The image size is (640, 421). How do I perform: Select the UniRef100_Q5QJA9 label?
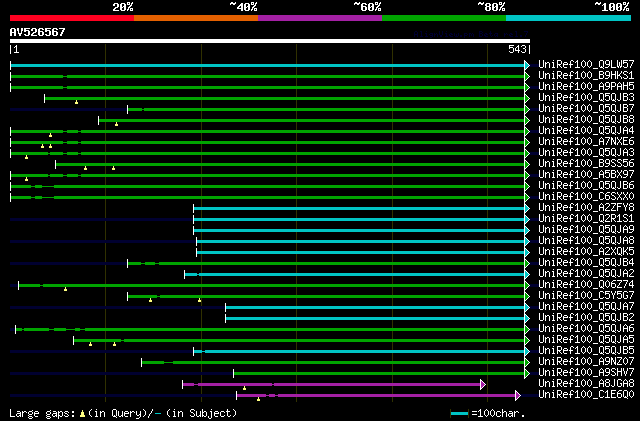tap(586, 230)
